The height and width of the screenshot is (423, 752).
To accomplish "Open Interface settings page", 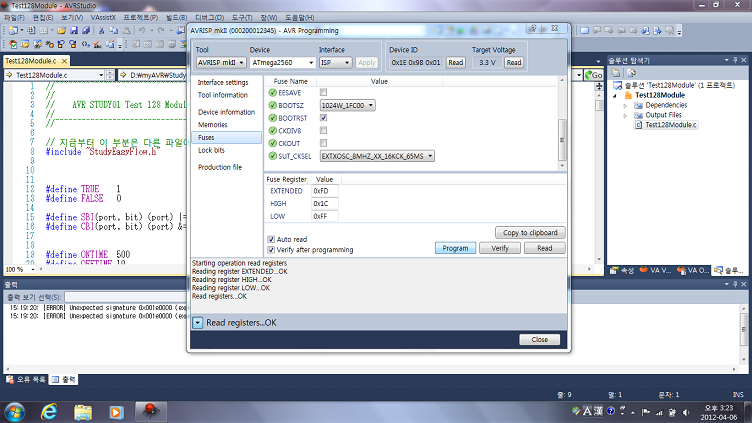I will coord(223,82).
